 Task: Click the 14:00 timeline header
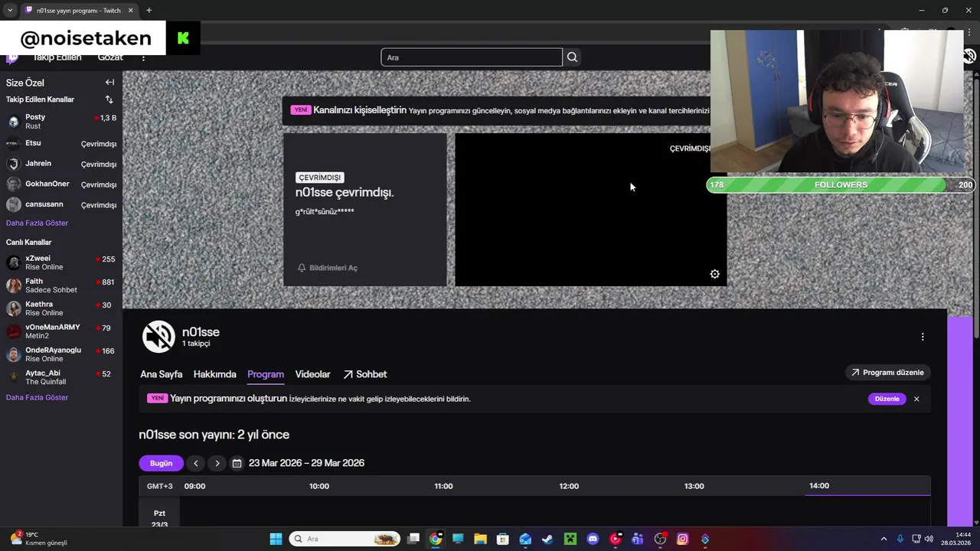(x=819, y=486)
